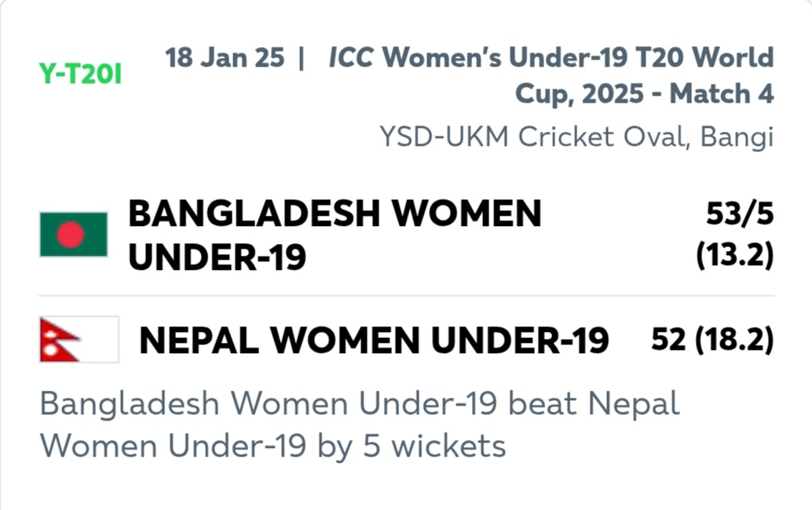The width and height of the screenshot is (812, 510).
Task: Open BANGLADESH WOMEN team name
Action: click(x=335, y=213)
